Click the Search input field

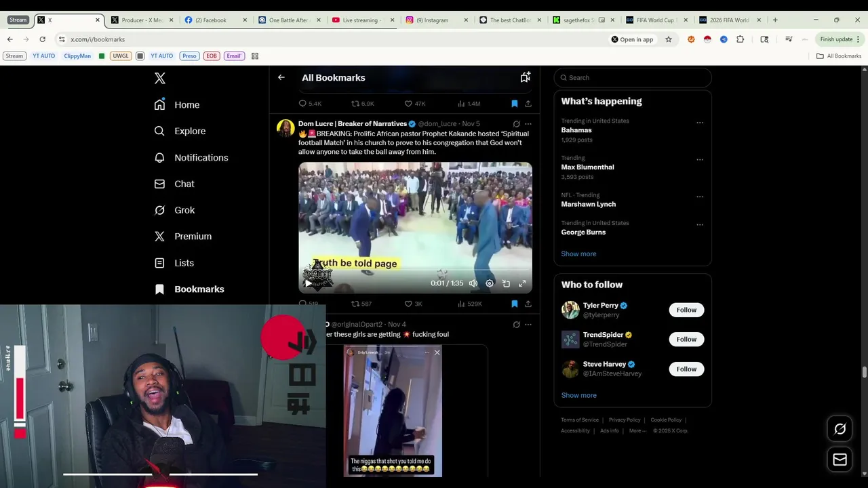(633, 77)
